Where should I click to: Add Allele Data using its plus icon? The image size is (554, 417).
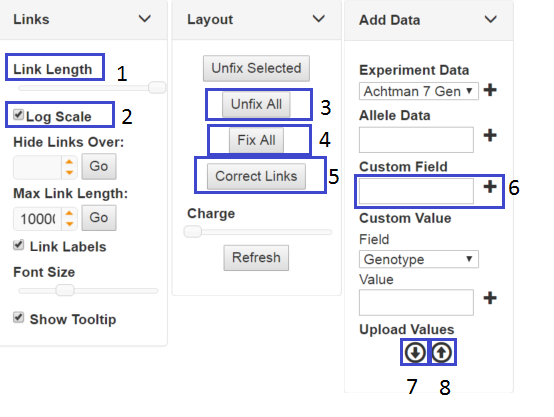490,135
